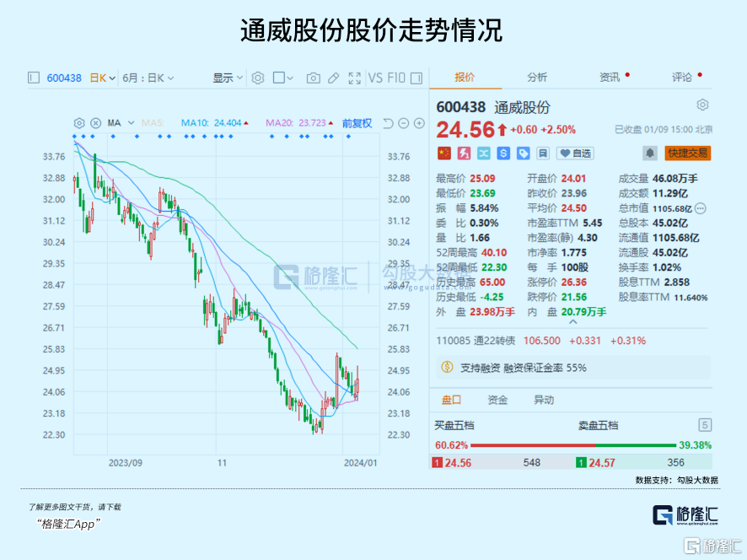Select the 盘口 tab
Viewport: 747px width, 560px height.
[x=451, y=400]
